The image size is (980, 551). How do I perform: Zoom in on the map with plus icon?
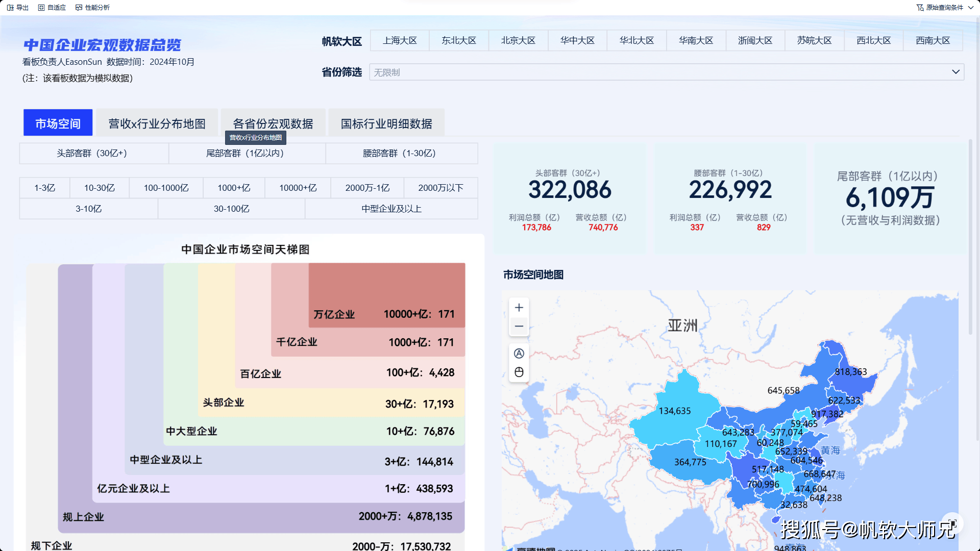click(x=519, y=307)
